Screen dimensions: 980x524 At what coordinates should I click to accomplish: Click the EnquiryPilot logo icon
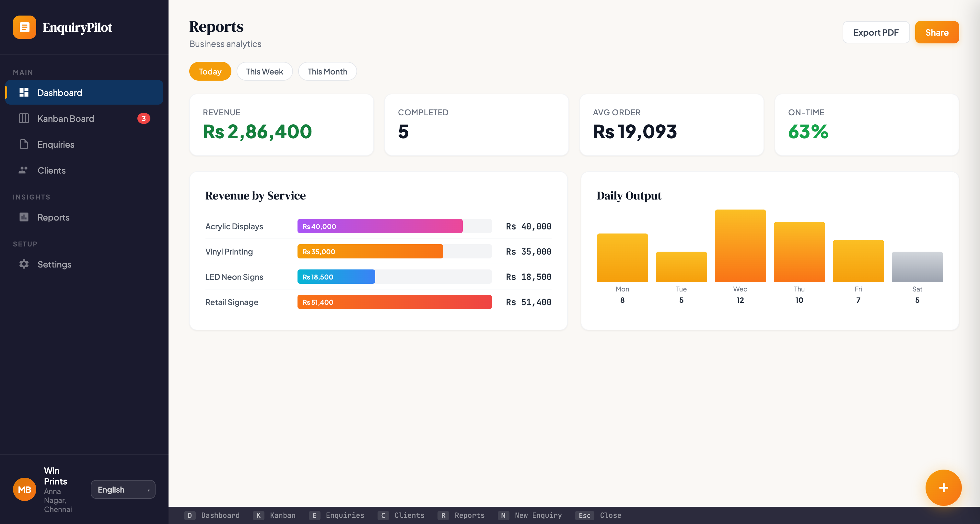[24, 27]
